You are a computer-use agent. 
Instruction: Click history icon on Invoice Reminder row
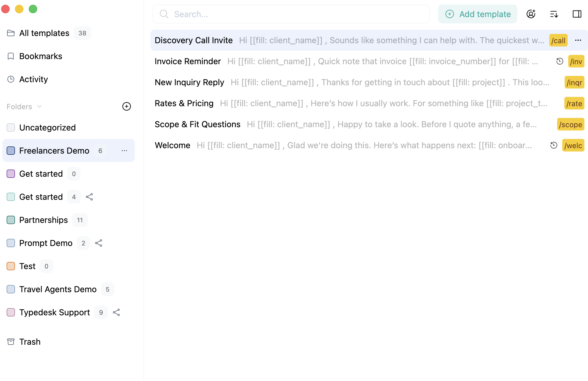coord(560,61)
